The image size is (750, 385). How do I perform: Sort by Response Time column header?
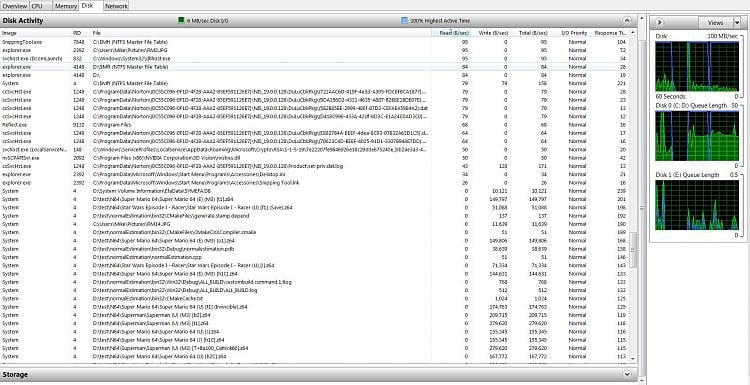tap(608, 33)
